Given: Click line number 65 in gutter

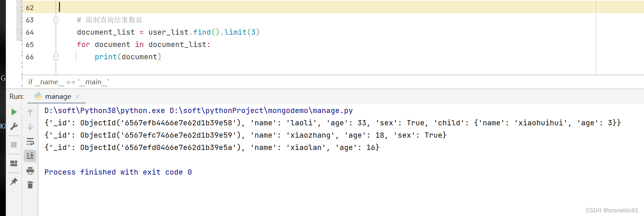Looking at the screenshot, I should pos(30,44).
